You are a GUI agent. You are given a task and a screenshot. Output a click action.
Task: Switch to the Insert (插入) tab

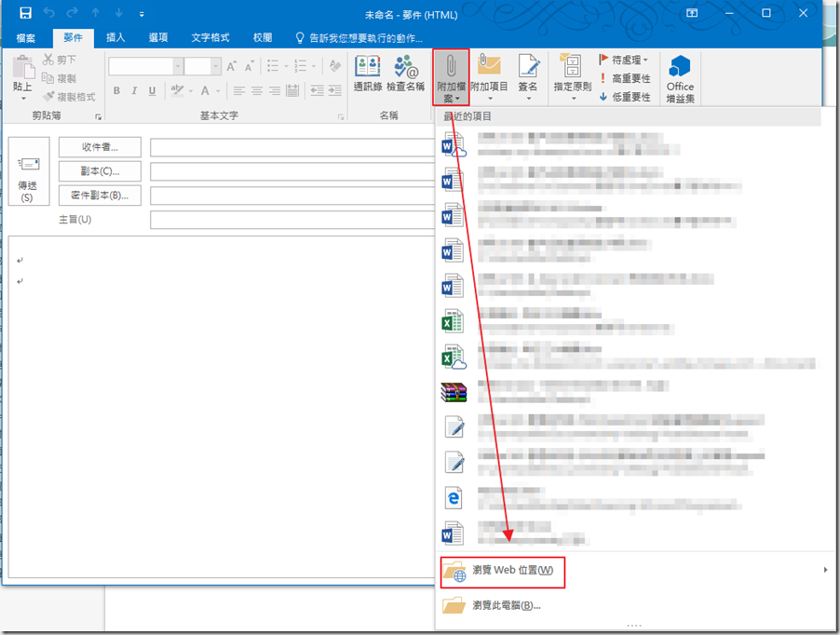115,38
